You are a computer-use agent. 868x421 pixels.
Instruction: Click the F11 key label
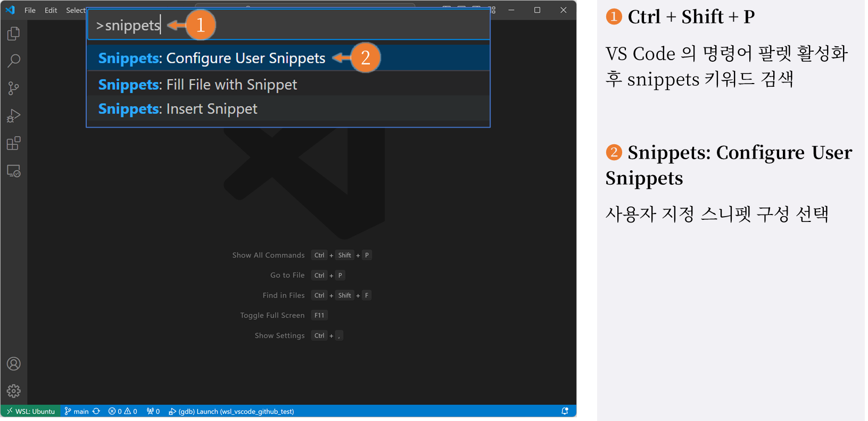tap(319, 316)
